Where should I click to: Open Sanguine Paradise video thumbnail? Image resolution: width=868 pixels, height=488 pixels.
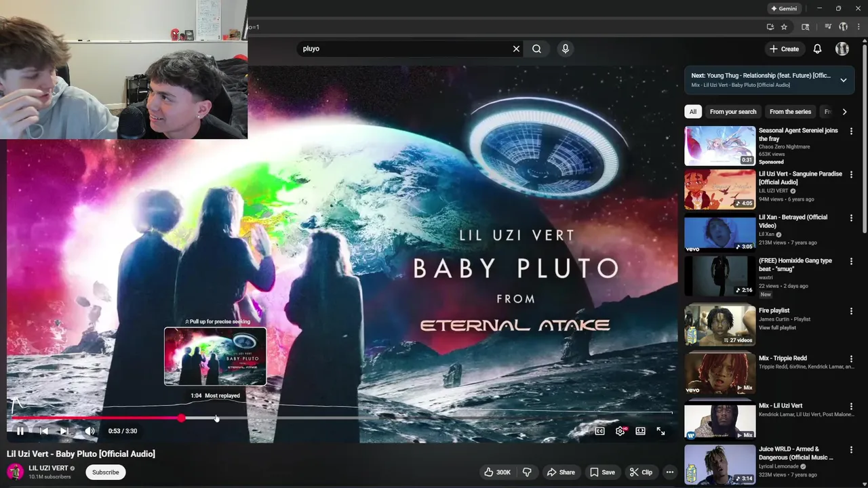[x=719, y=189]
